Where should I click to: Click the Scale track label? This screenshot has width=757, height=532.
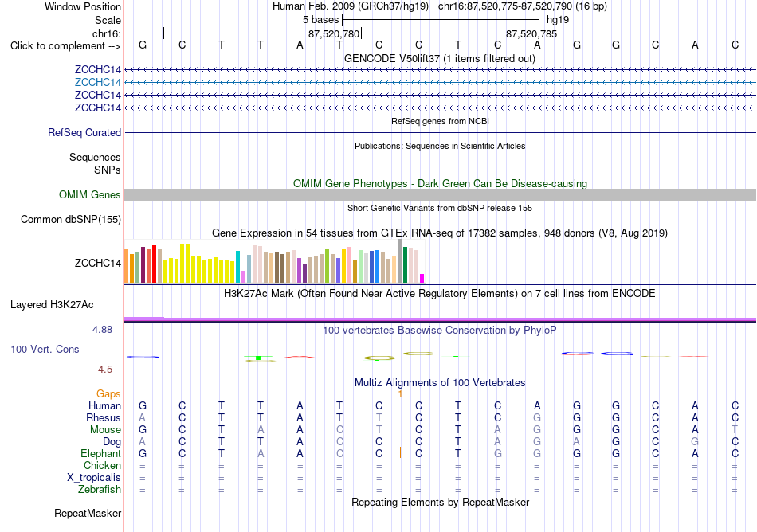tap(108, 20)
